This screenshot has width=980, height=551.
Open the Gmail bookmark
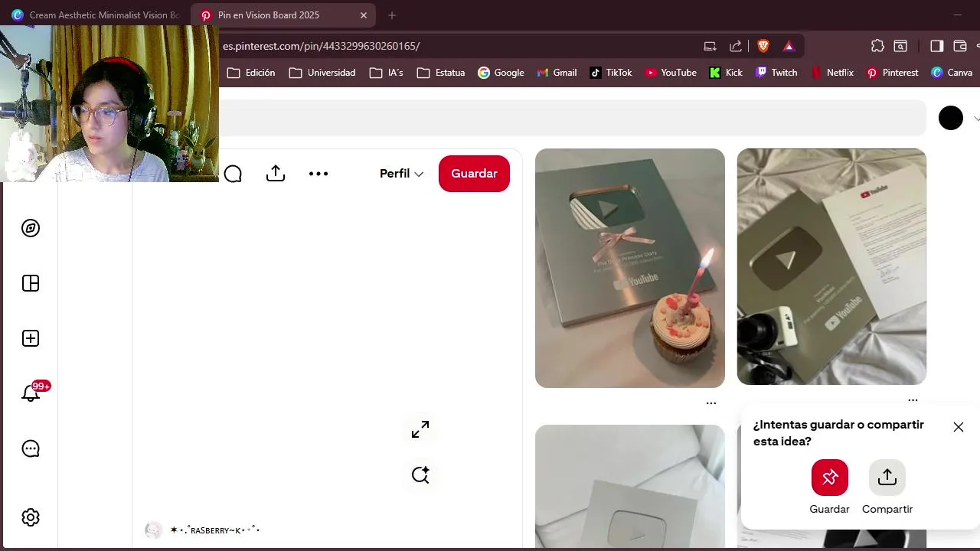tap(557, 73)
